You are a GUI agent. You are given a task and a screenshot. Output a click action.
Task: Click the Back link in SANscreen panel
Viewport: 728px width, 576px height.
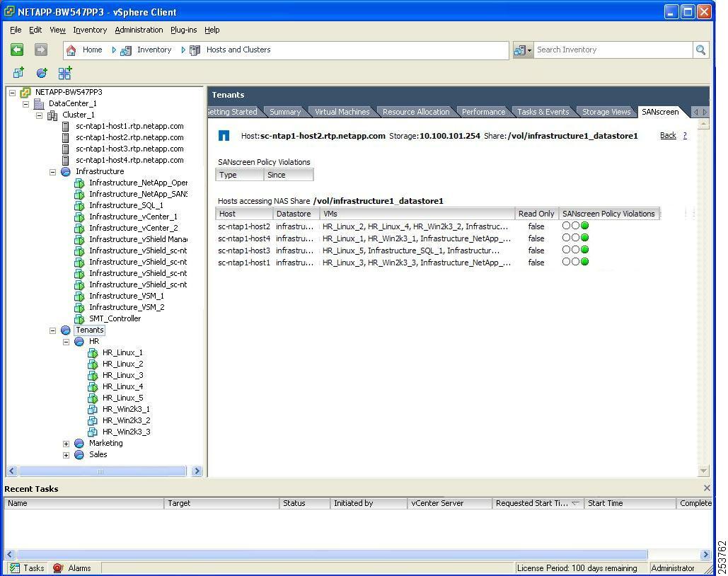click(668, 135)
